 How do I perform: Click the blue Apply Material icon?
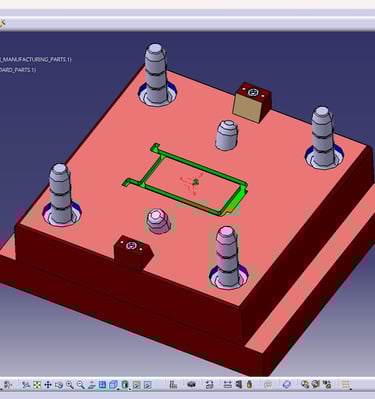coord(287,385)
